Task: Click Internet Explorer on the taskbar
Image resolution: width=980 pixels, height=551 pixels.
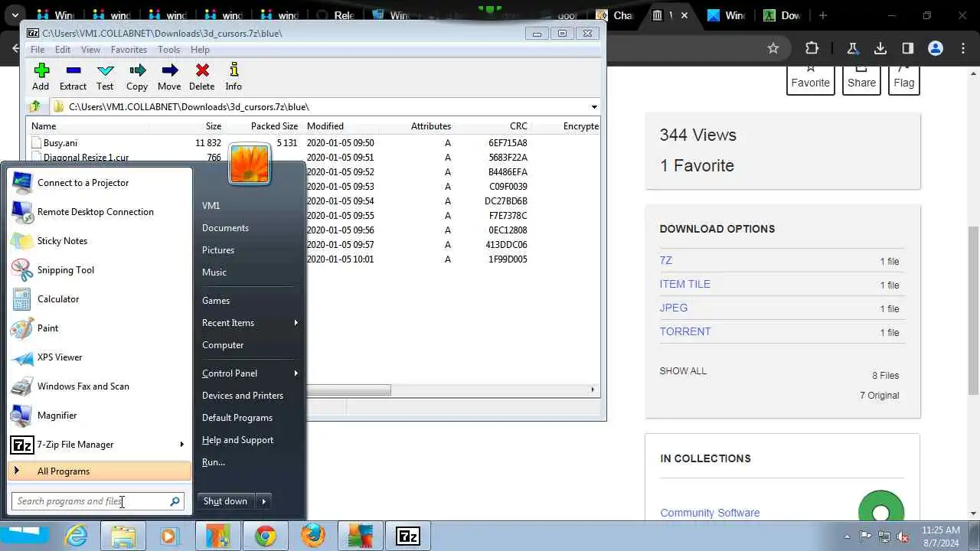Action: 77,536
